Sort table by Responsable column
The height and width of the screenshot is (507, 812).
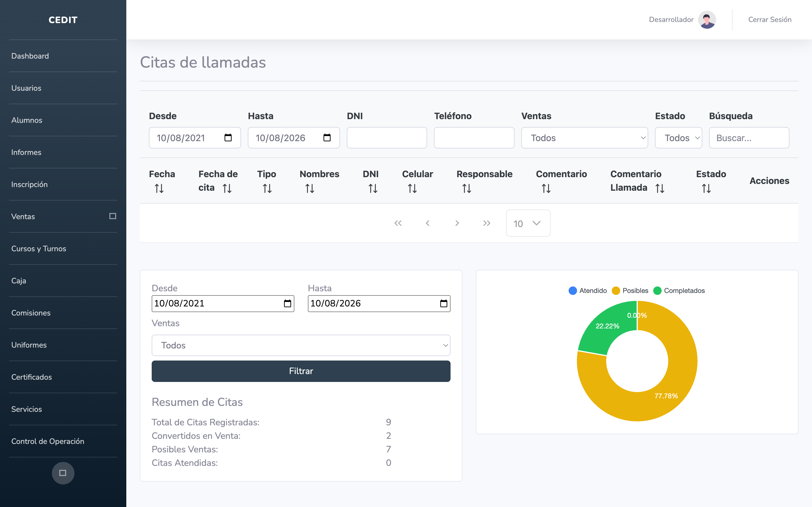coord(467,188)
